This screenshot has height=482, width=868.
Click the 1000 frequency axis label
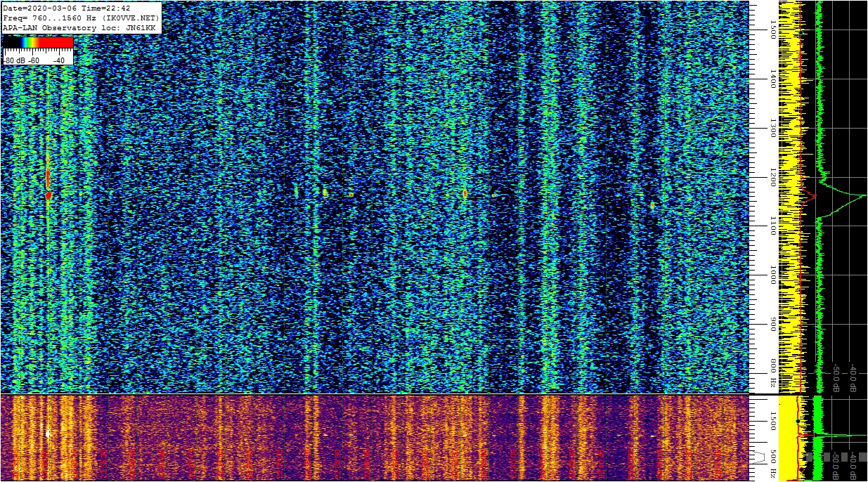click(x=773, y=275)
